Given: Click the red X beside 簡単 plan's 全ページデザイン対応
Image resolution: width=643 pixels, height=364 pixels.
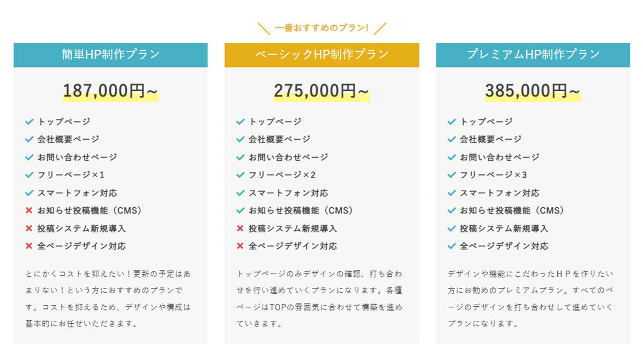Looking at the screenshot, I should [x=29, y=246].
